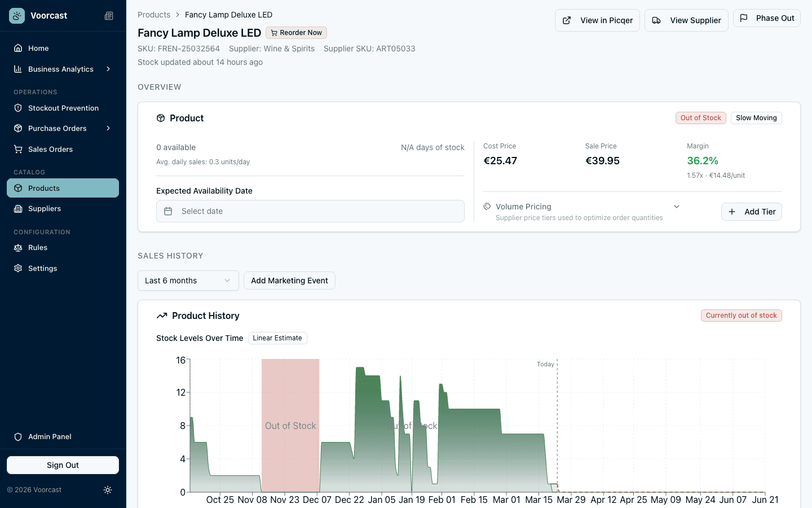Click the sidebar collapse icon next to Voorcast

tap(109, 16)
